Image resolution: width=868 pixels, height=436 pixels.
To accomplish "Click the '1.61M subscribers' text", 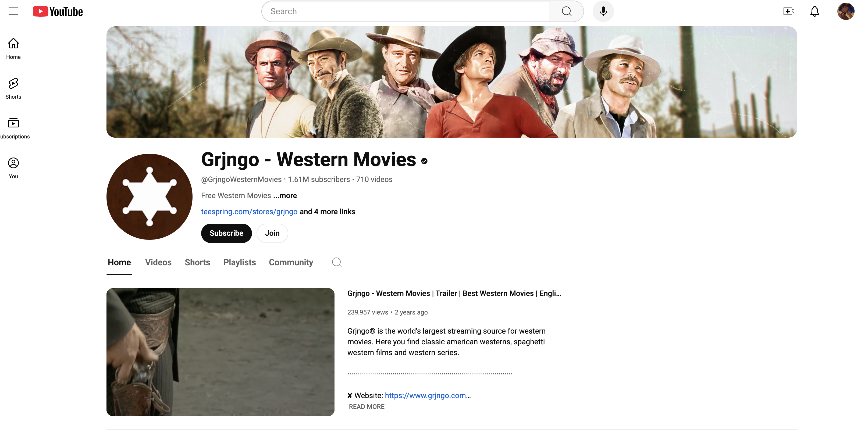I will point(319,179).
